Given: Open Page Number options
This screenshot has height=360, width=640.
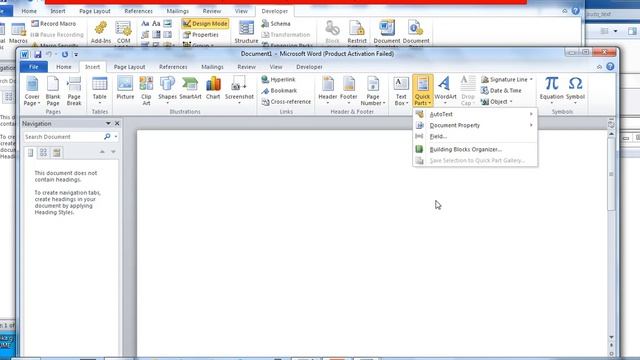Looking at the screenshot, I should [373, 91].
